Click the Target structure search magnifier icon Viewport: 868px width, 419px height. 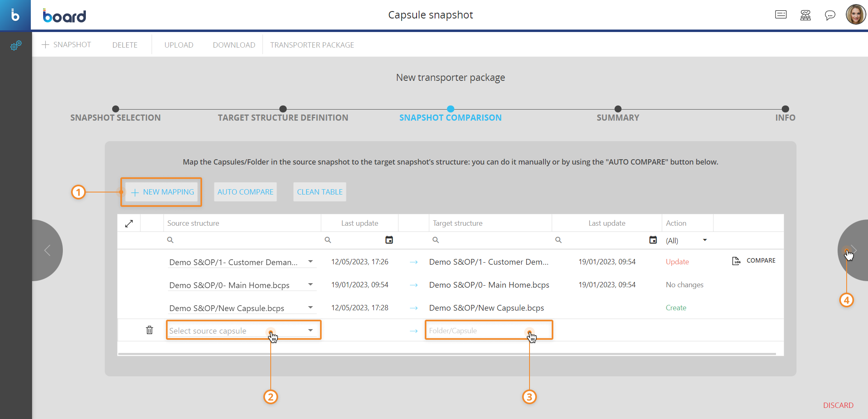click(x=435, y=240)
